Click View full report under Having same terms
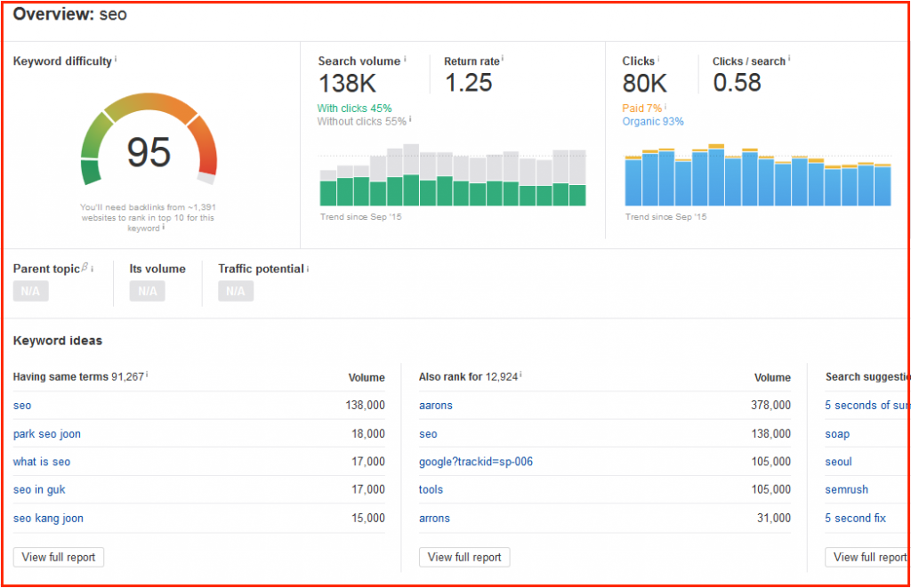The image size is (911, 588). (59, 557)
